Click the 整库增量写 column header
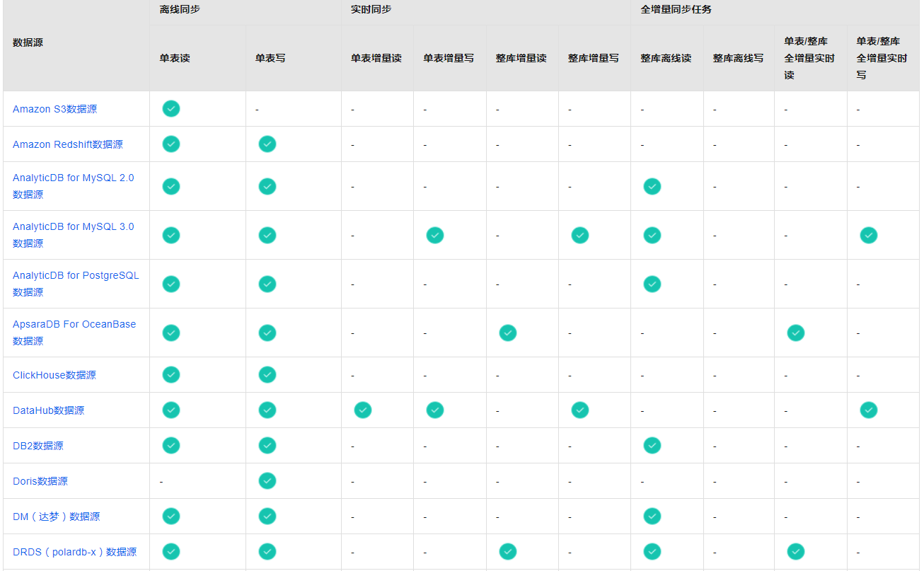The width and height of the screenshot is (924, 571). (x=594, y=58)
